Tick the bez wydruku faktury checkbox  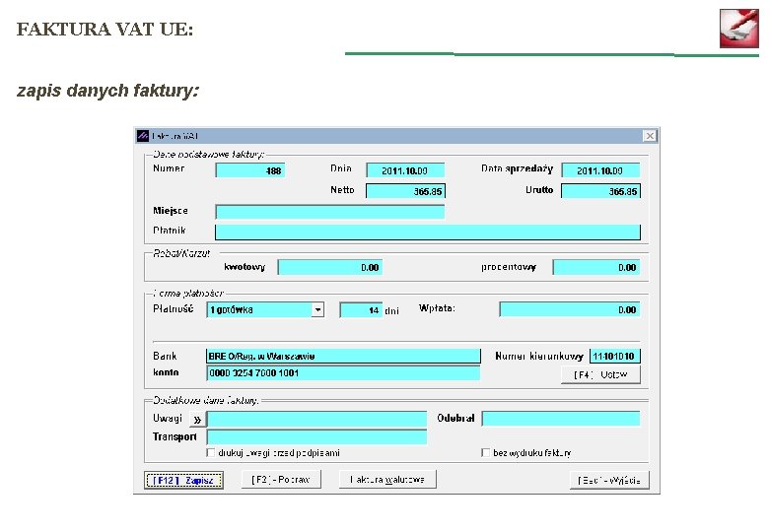click(x=485, y=452)
